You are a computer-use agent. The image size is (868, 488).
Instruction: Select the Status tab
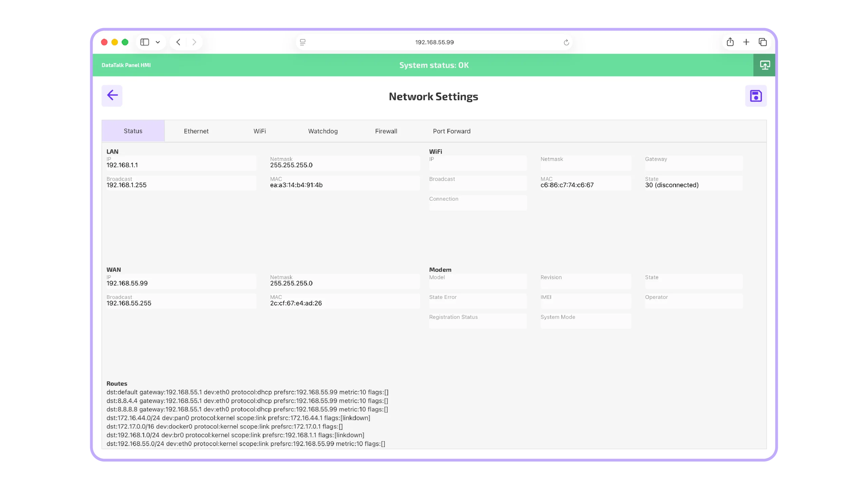pos(133,131)
